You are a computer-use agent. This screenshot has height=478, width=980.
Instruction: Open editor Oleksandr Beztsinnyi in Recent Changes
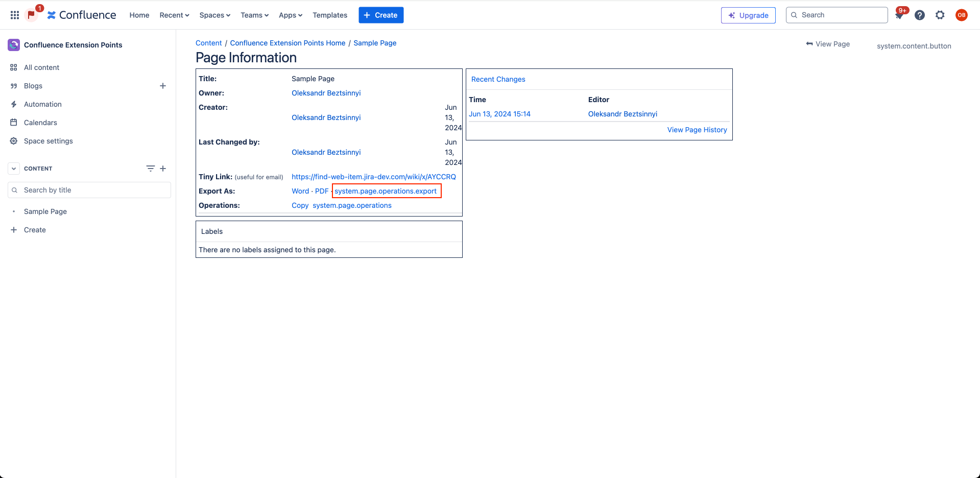tap(623, 114)
